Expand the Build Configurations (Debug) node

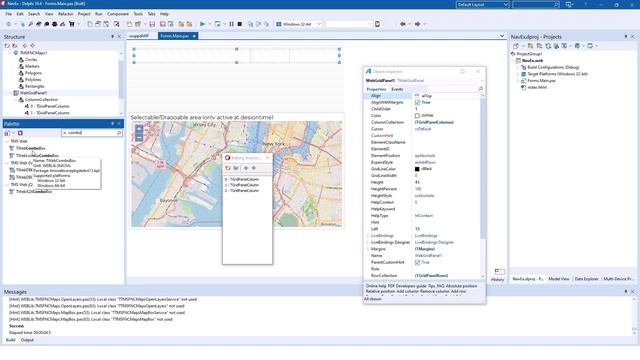pos(518,67)
